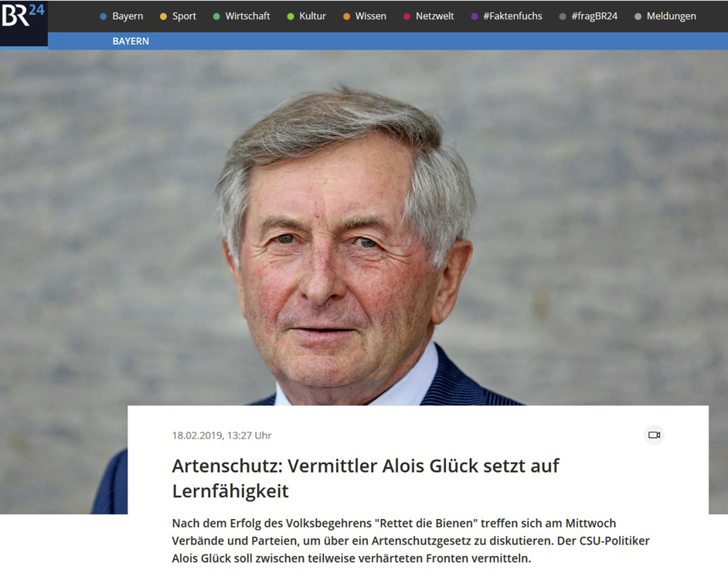728x580 pixels.
Task: Click the BR24 logo
Action: pyautogui.click(x=23, y=19)
